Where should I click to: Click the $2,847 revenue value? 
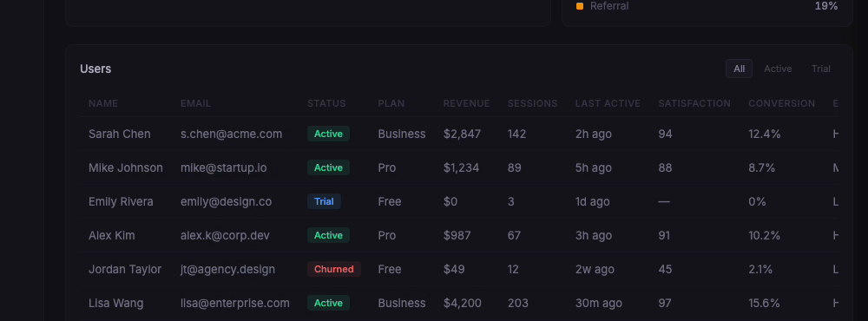point(463,134)
